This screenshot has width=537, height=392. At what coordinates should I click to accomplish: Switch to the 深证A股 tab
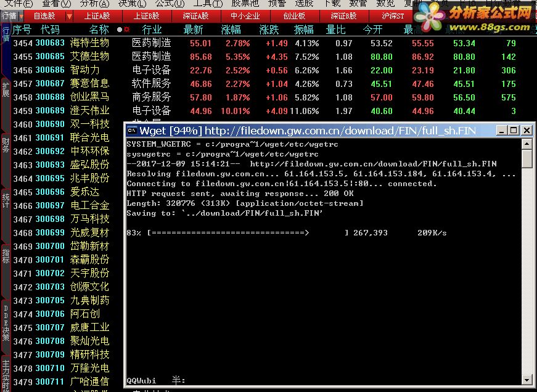point(195,16)
